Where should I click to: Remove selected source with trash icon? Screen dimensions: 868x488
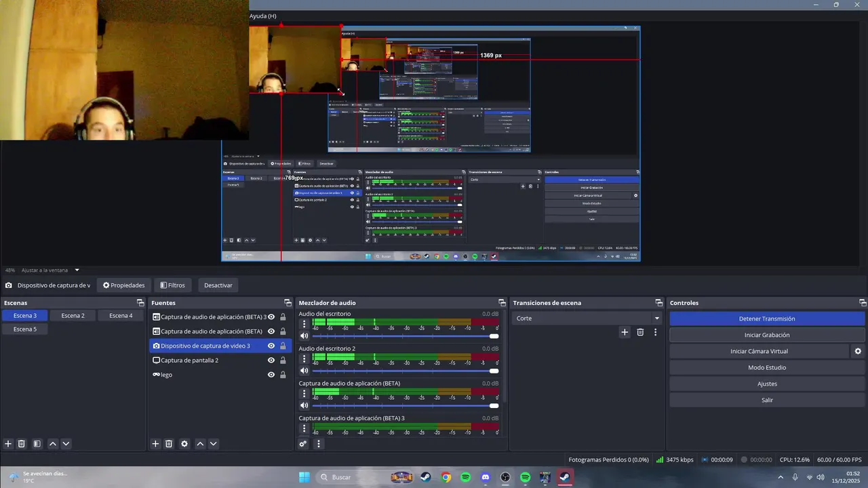click(x=169, y=444)
